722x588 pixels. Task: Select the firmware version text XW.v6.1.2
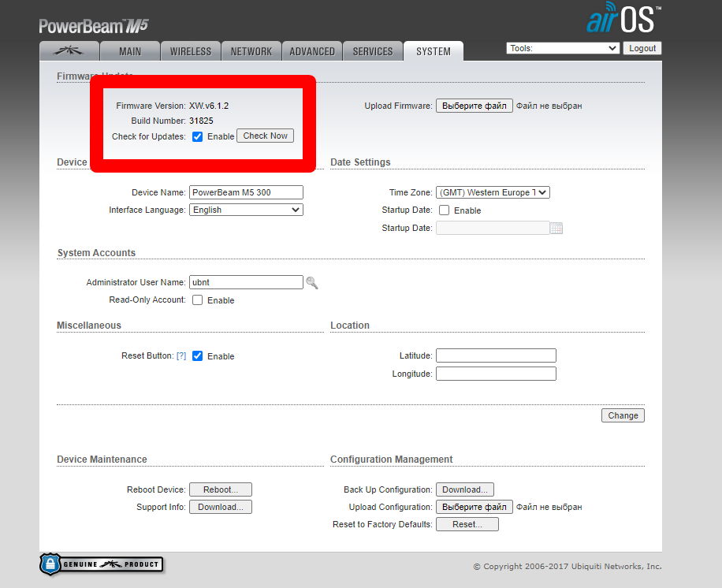[x=209, y=106]
